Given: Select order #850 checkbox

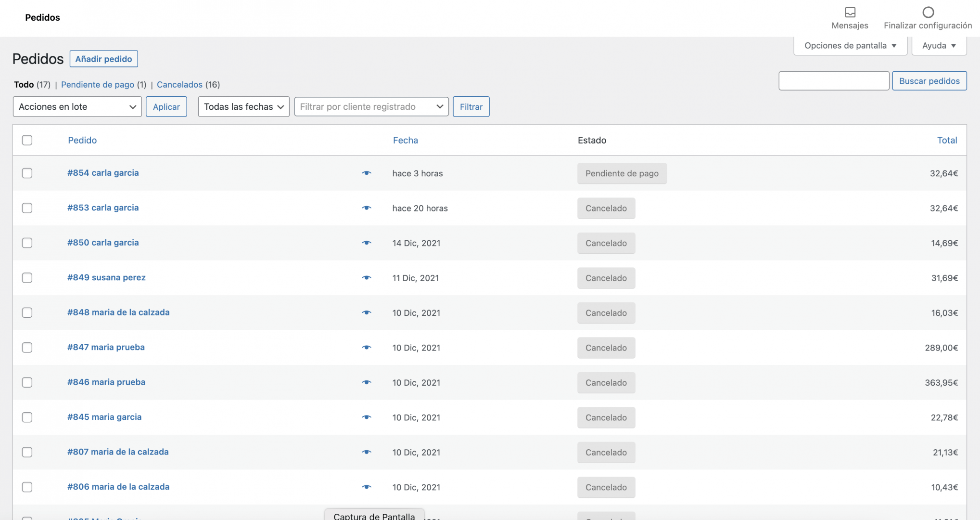Looking at the screenshot, I should coord(27,243).
